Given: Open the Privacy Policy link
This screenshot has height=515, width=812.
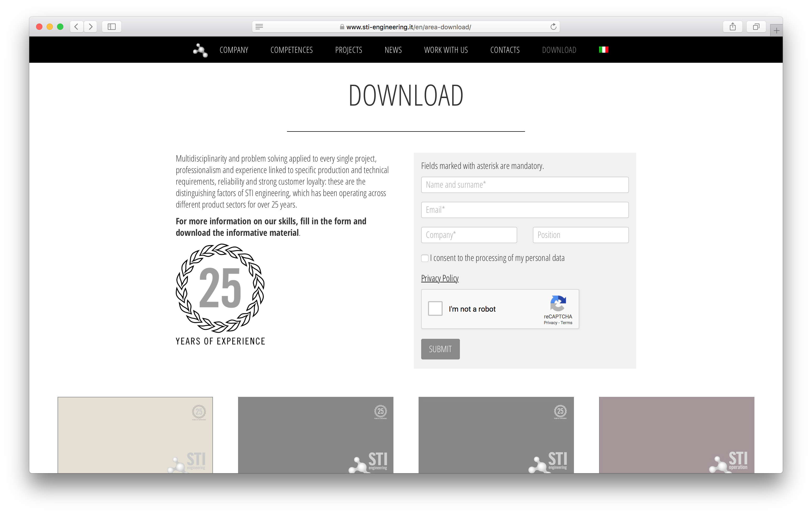Looking at the screenshot, I should point(440,278).
